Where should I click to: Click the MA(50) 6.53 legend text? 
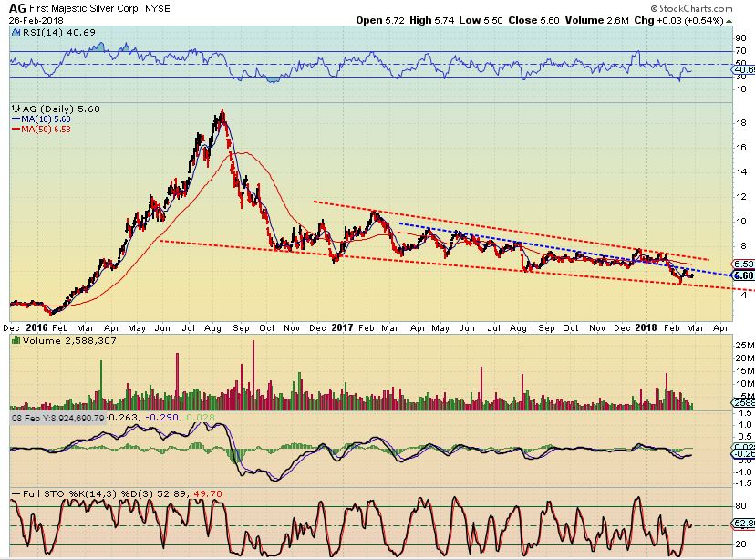tap(47, 129)
